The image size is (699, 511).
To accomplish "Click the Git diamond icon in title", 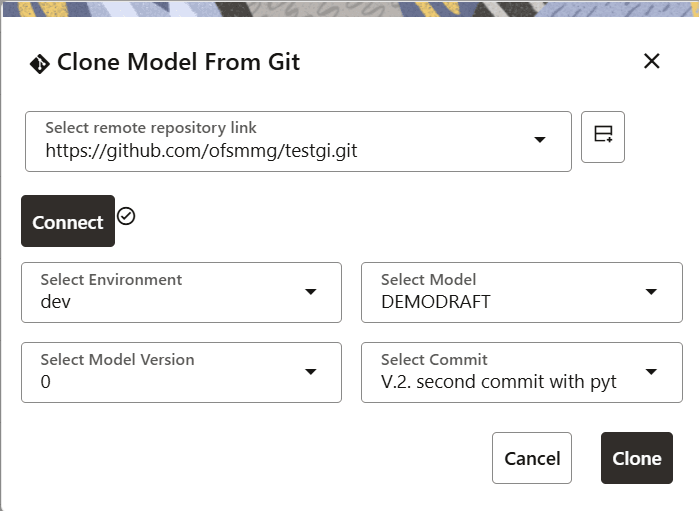I will pos(40,63).
